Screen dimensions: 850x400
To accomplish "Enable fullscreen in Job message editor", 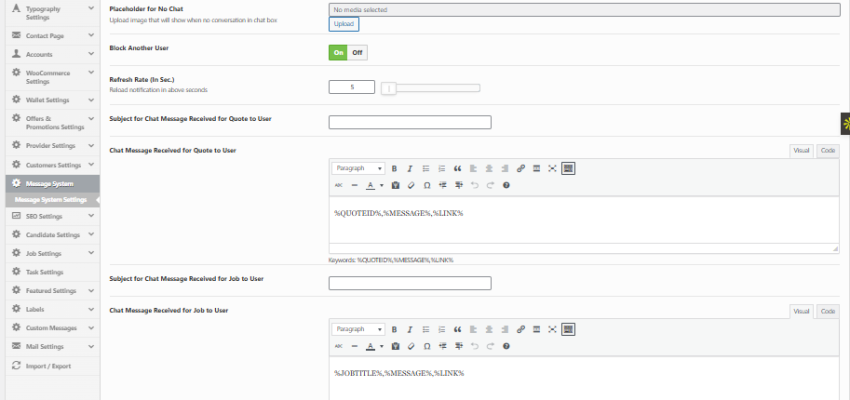I will [552, 329].
